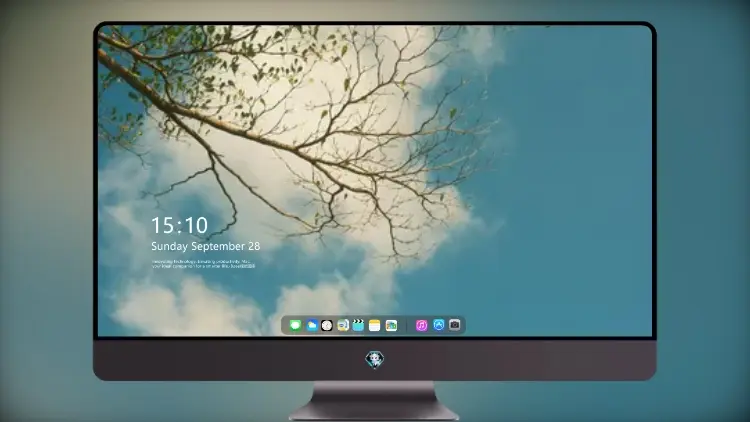This screenshot has width=750, height=422.
Task: Open the clapperboard video app in dock
Action: click(x=358, y=325)
